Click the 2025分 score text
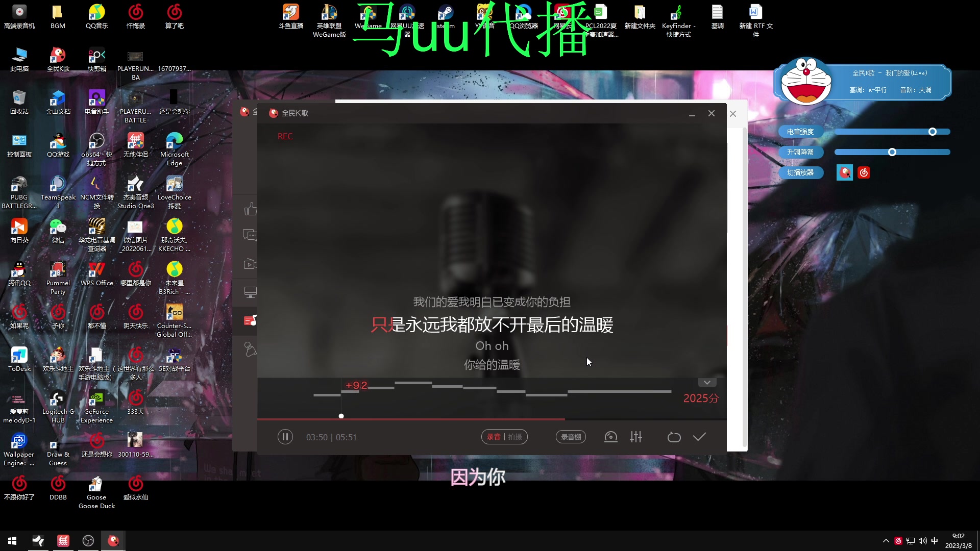 (x=701, y=398)
